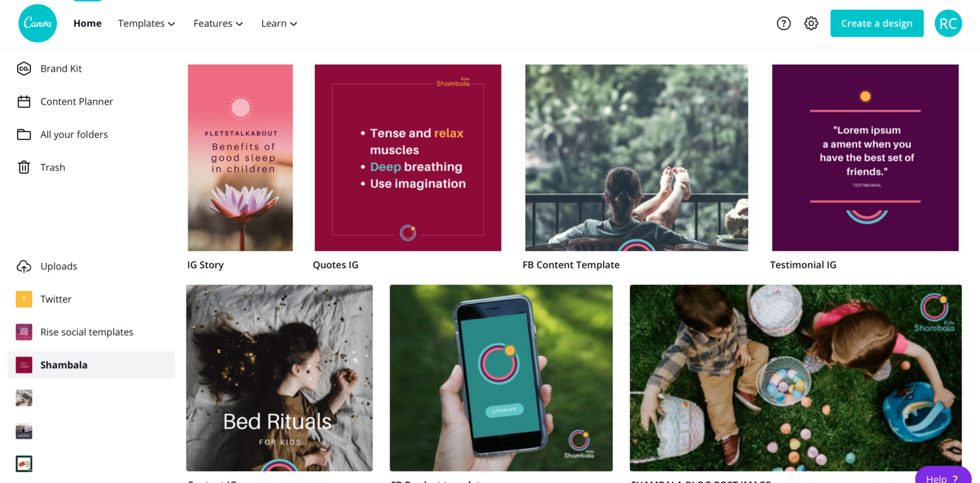This screenshot has width=980, height=483.
Task: Open Uploads cloud icon
Action: click(x=24, y=266)
